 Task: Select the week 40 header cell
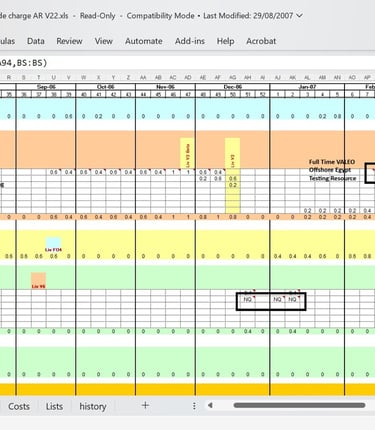83,94
